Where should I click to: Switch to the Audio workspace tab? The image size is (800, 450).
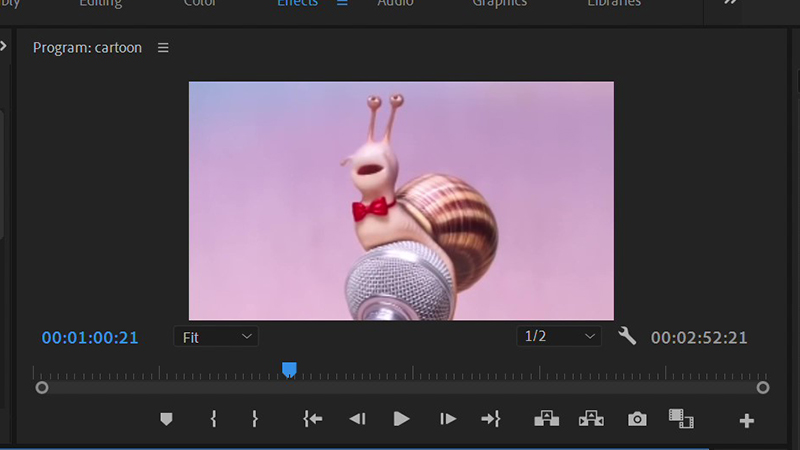point(395,3)
